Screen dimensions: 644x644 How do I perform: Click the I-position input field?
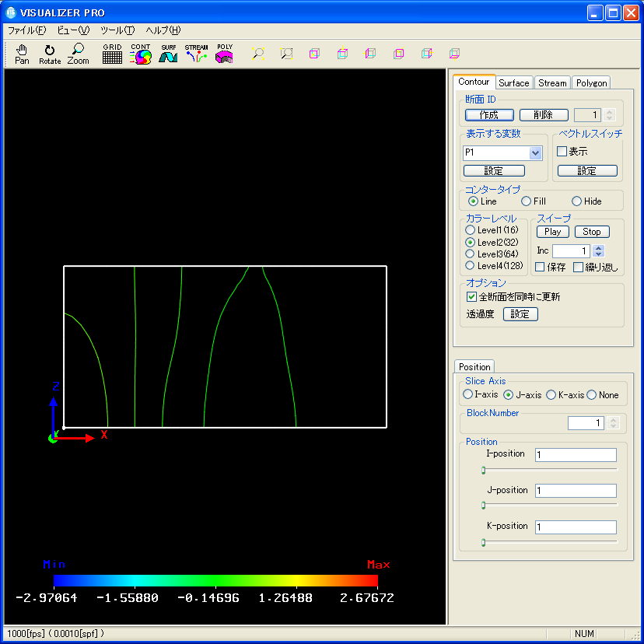click(x=575, y=454)
